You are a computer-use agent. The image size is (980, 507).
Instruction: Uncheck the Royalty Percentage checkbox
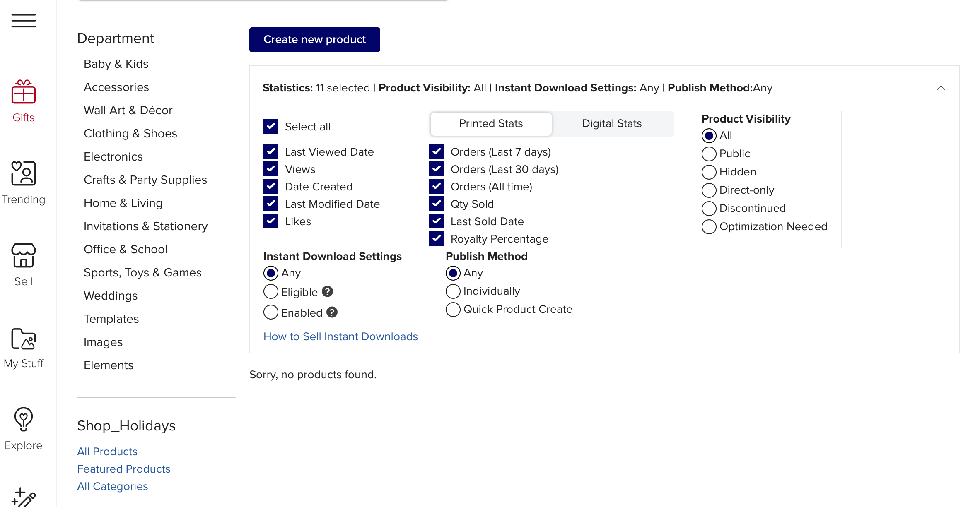coord(437,238)
